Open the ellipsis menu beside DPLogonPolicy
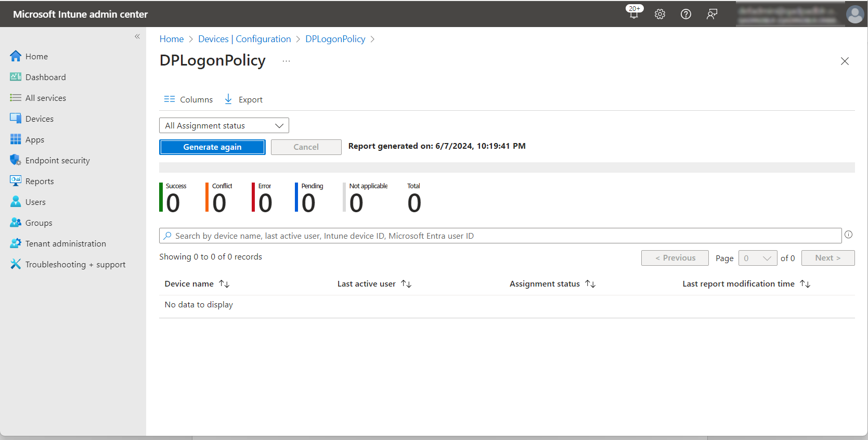The image size is (868, 440). (286, 61)
